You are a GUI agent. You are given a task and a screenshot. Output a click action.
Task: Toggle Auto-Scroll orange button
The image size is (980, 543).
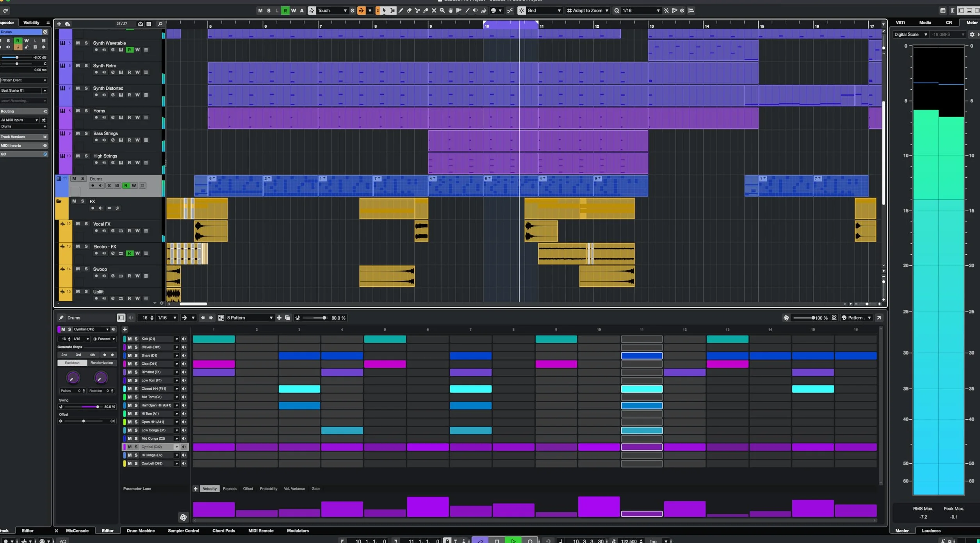[x=361, y=11]
